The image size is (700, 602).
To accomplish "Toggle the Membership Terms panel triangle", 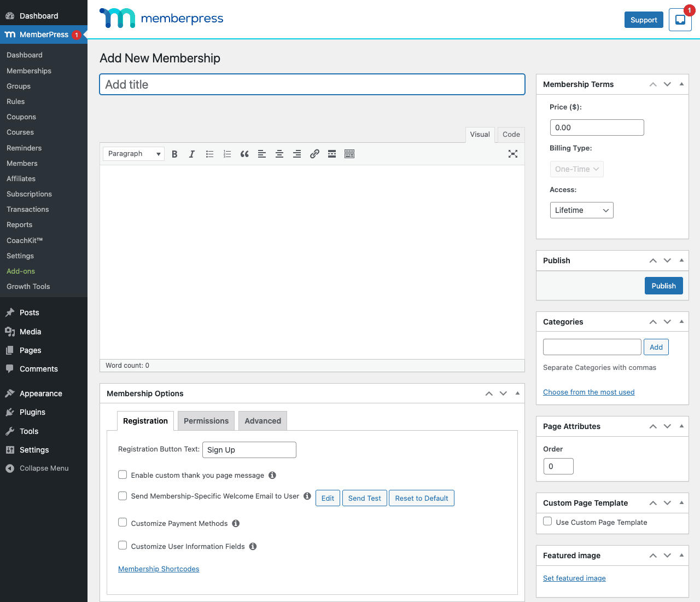I will [681, 84].
